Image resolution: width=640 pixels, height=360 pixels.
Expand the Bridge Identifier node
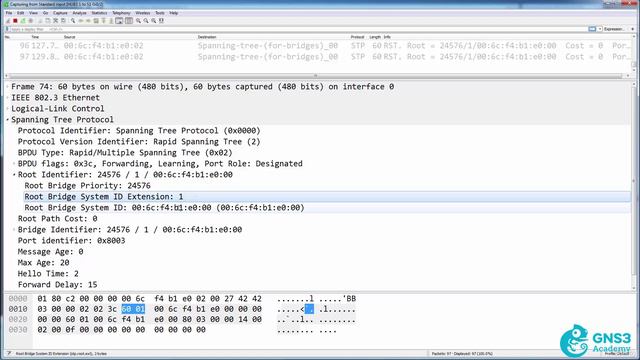[x=14, y=229]
